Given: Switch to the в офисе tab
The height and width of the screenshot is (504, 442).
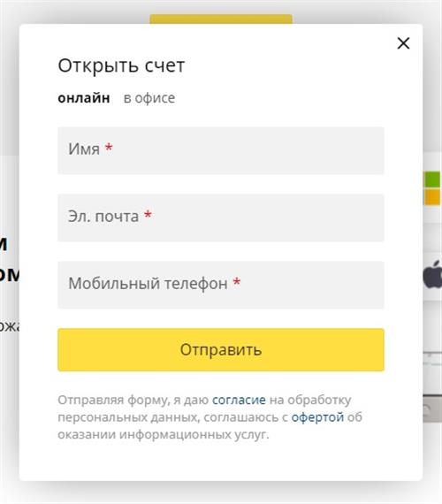Looking at the screenshot, I should click(149, 98).
